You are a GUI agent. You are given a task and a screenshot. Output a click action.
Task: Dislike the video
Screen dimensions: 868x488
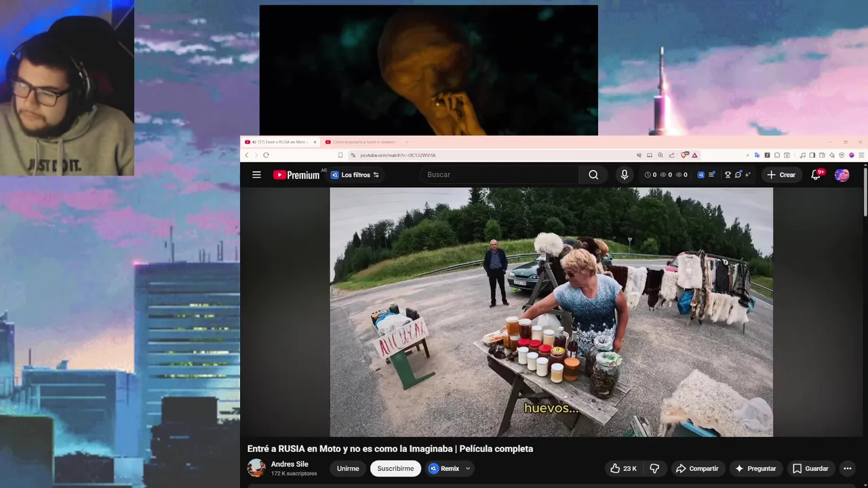[x=654, y=468]
